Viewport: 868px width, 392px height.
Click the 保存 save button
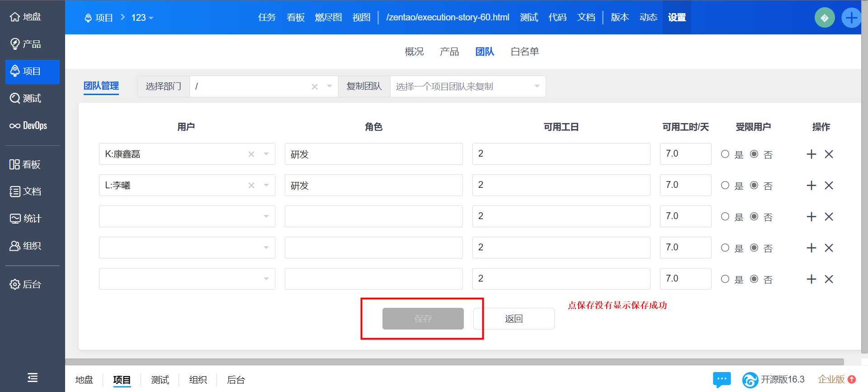click(x=423, y=319)
